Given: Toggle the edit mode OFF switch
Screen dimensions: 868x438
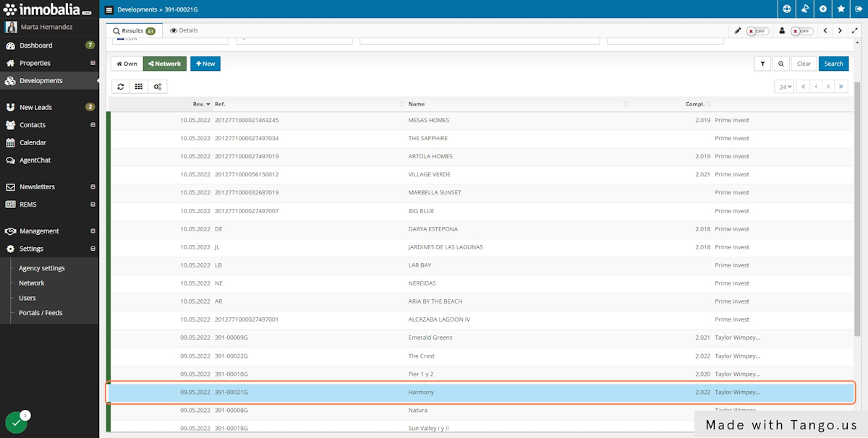Looking at the screenshot, I should [x=757, y=30].
